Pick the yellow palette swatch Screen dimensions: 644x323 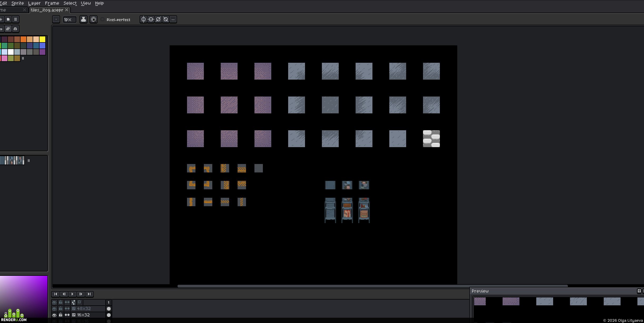click(42, 39)
